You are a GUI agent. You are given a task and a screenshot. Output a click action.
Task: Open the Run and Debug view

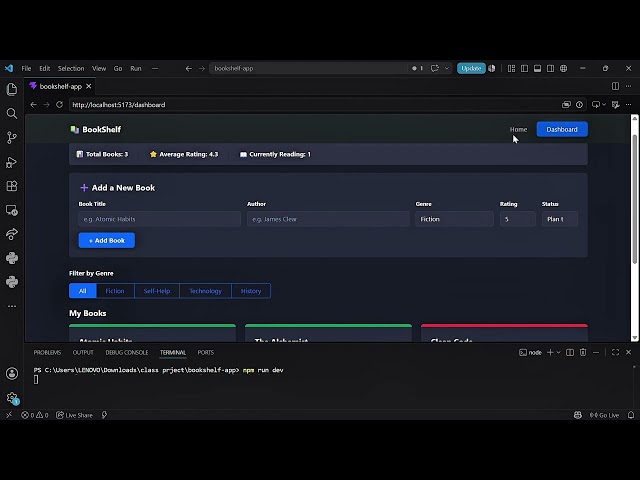coord(12,162)
